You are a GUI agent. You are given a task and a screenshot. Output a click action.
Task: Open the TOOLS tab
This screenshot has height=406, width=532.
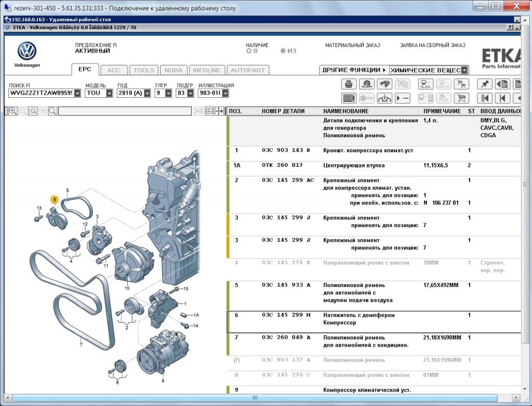click(x=144, y=70)
